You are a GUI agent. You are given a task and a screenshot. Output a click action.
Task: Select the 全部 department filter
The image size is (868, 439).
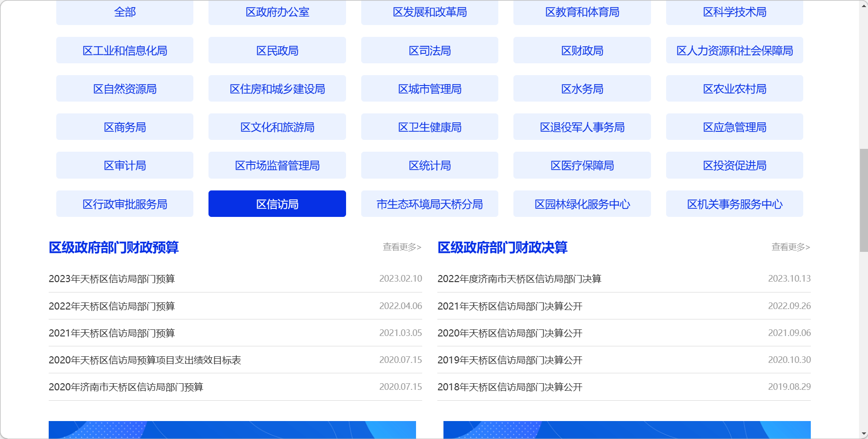125,12
